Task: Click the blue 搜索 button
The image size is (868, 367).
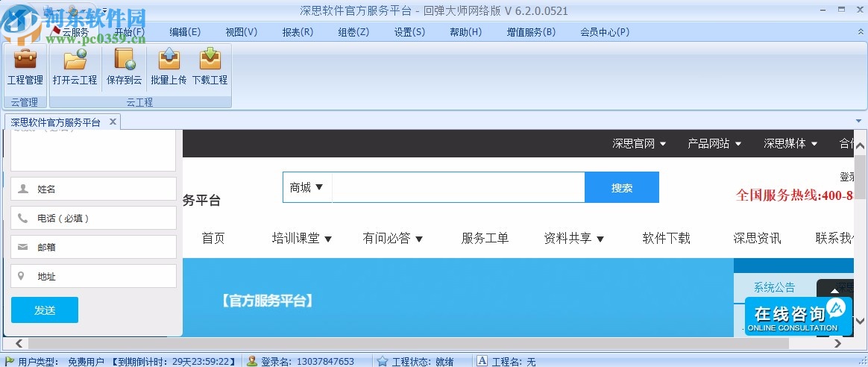Action: 622,188
